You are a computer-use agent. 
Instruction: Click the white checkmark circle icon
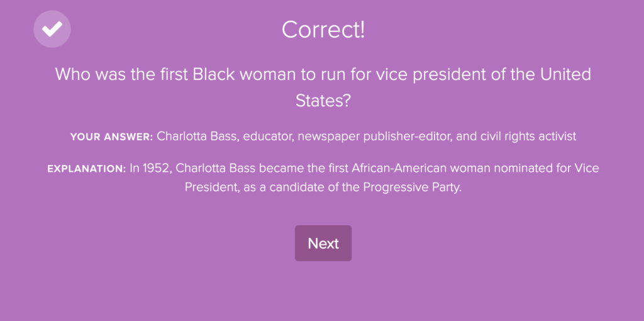pyautogui.click(x=52, y=29)
